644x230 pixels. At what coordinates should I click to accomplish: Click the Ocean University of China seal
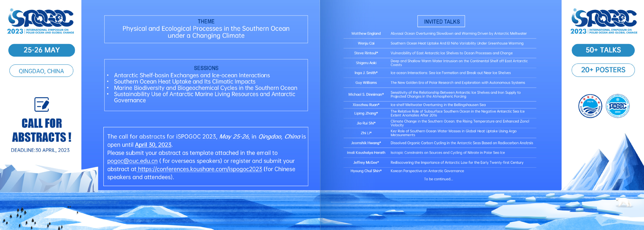coord(590,106)
